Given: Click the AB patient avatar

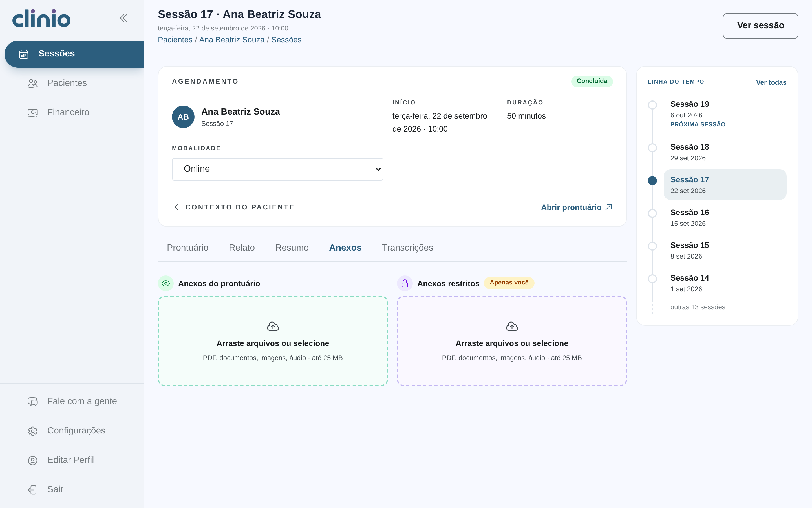Looking at the screenshot, I should tap(183, 117).
